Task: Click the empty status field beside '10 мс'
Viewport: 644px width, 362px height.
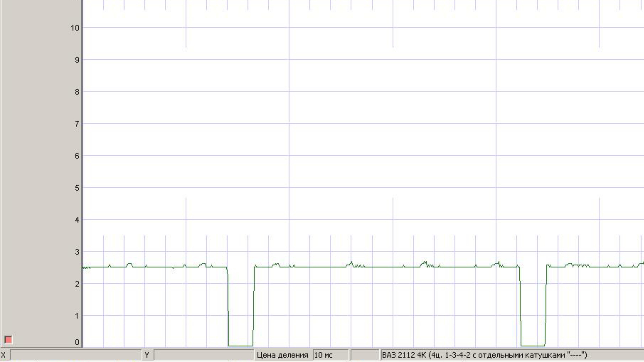Action: pos(365,355)
